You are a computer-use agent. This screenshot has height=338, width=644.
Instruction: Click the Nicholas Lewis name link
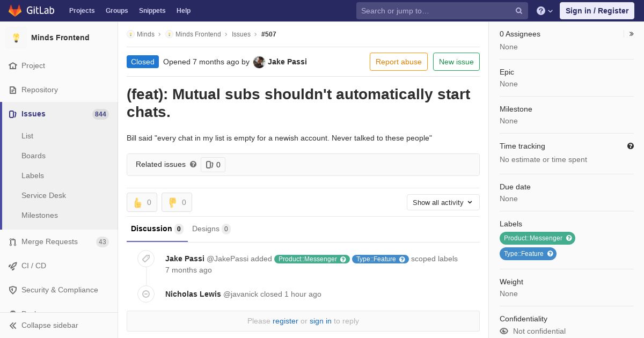[x=193, y=294]
